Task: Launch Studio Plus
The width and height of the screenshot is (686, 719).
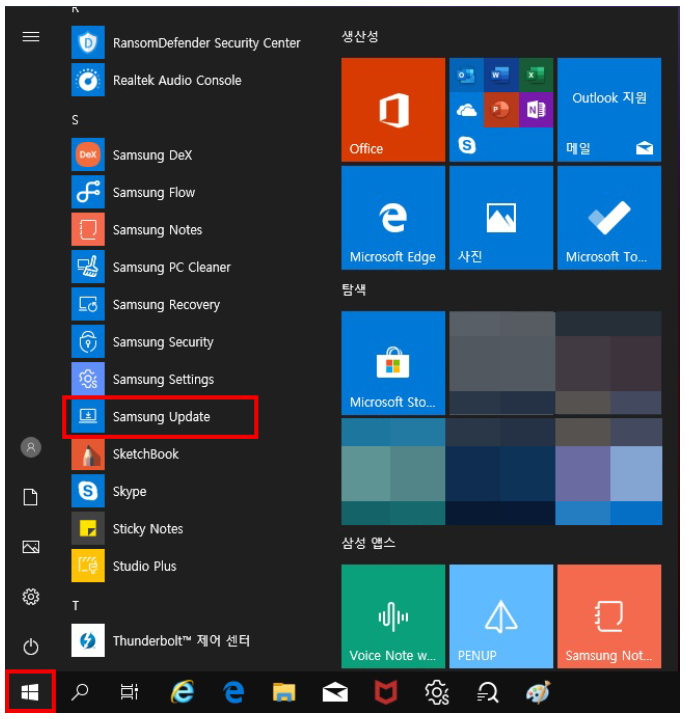Action: point(124,566)
